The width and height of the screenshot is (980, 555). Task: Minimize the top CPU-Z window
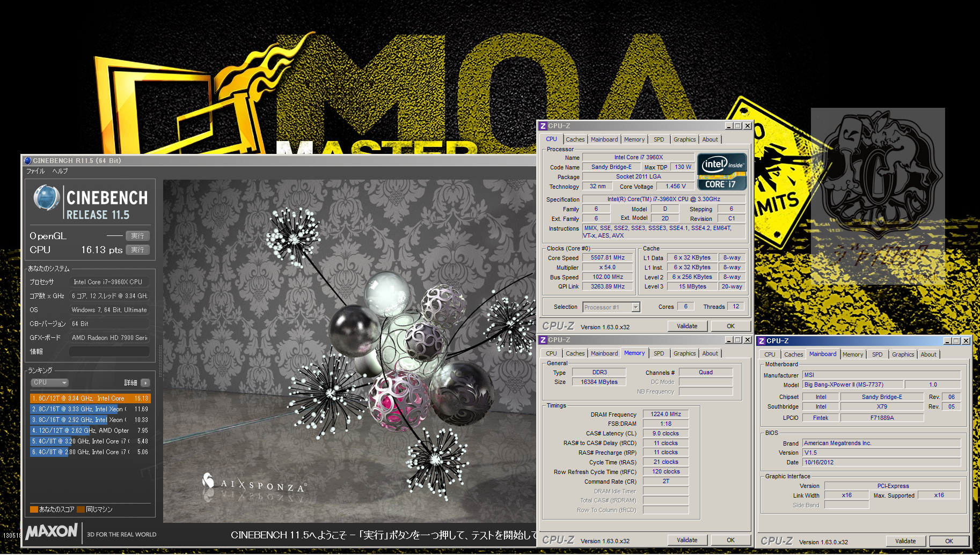point(729,126)
